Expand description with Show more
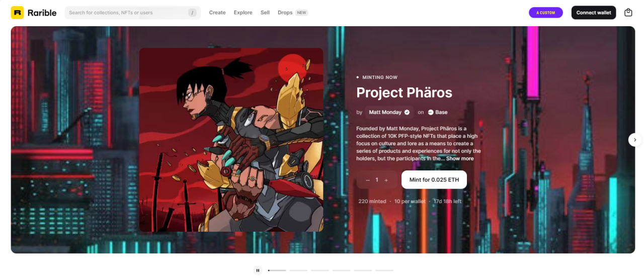644x280 pixels. tap(460, 158)
